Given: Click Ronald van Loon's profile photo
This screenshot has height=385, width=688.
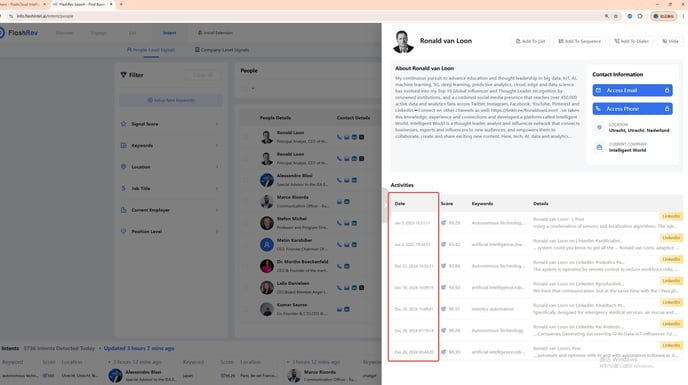Looking at the screenshot, I should pyautogui.click(x=403, y=42).
